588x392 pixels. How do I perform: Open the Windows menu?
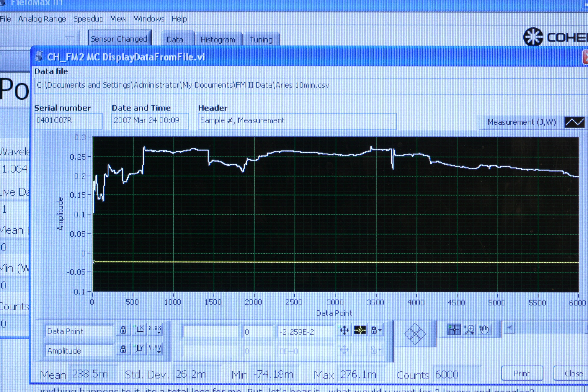(x=149, y=19)
